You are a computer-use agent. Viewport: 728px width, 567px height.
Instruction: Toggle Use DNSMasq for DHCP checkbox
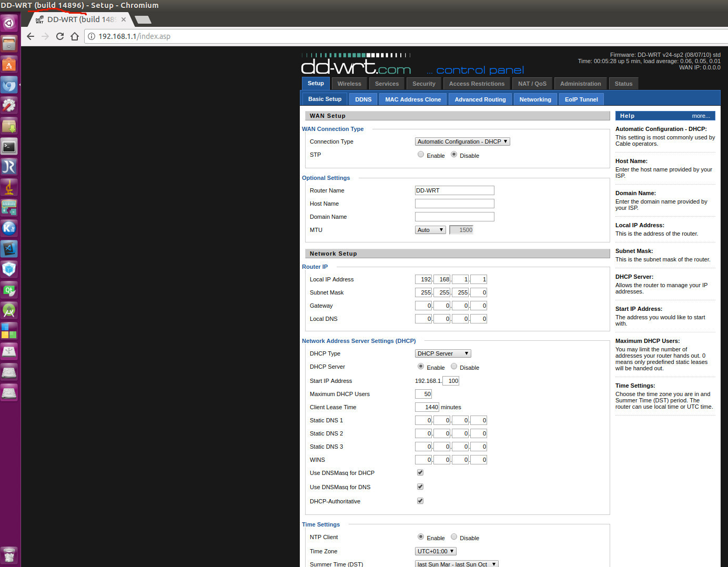point(420,472)
